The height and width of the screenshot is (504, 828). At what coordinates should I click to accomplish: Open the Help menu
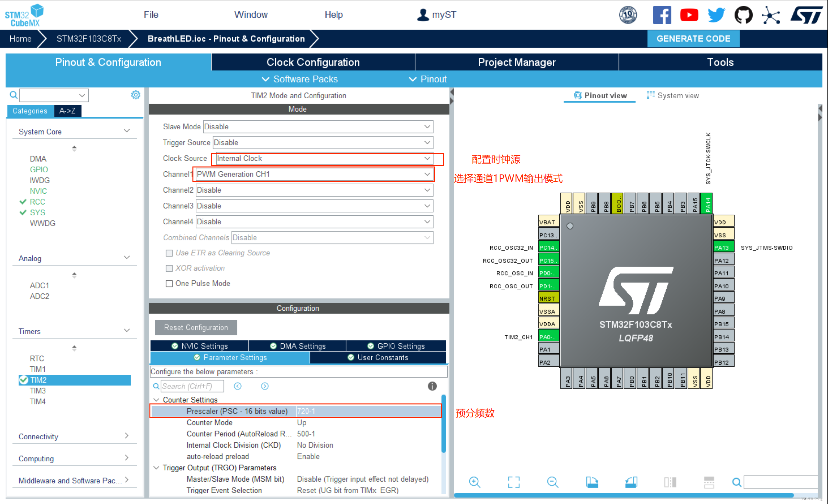coord(333,15)
